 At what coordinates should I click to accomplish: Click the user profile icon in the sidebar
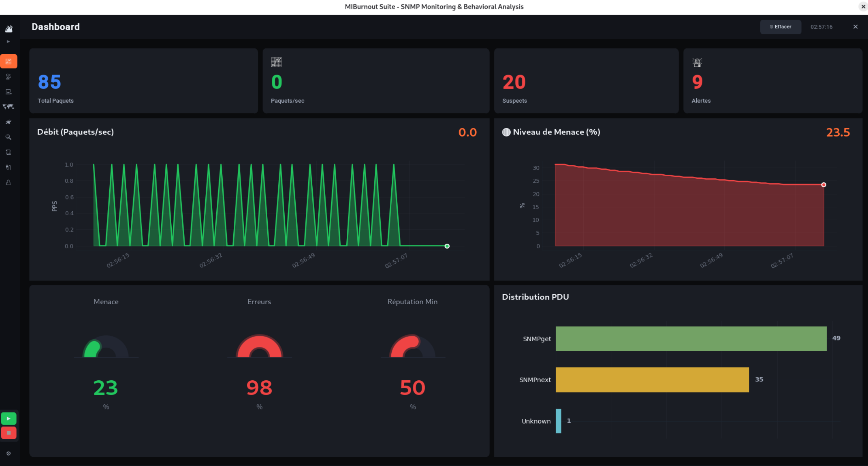click(8, 182)
